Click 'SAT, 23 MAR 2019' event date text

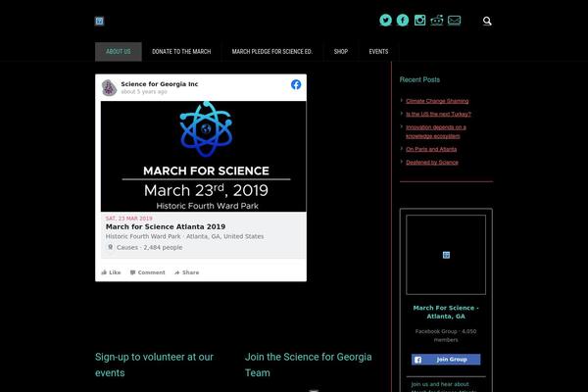click(x=129, y=219)
